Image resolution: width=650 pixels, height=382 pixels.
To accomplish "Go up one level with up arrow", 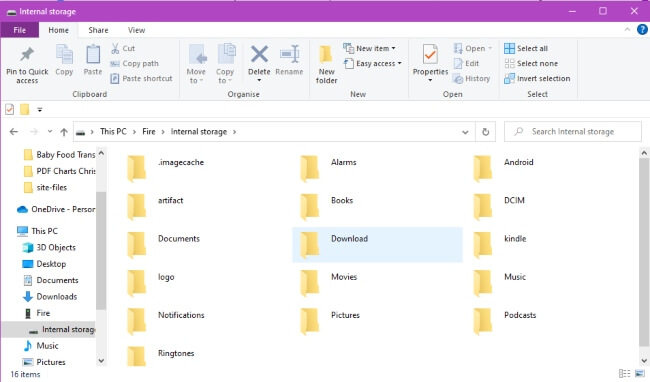I will 64,132.
